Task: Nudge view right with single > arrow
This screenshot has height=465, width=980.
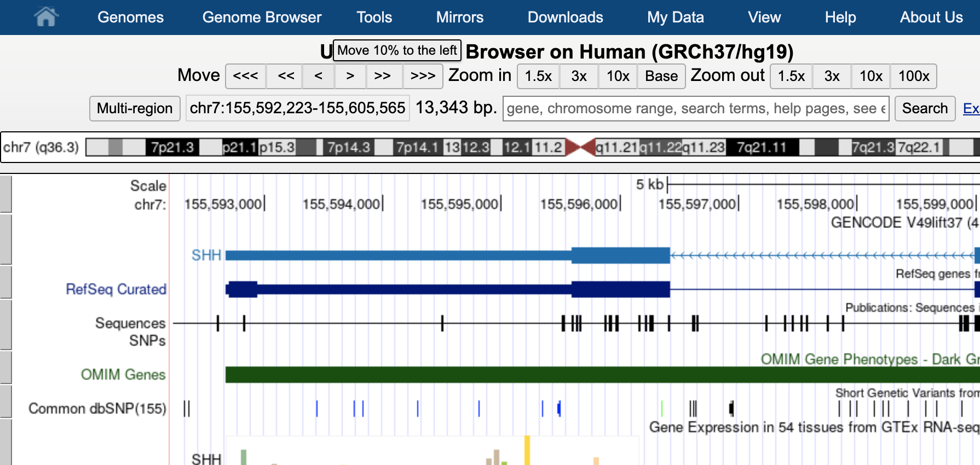Action: pyautogui.click(x=350, y=76)
